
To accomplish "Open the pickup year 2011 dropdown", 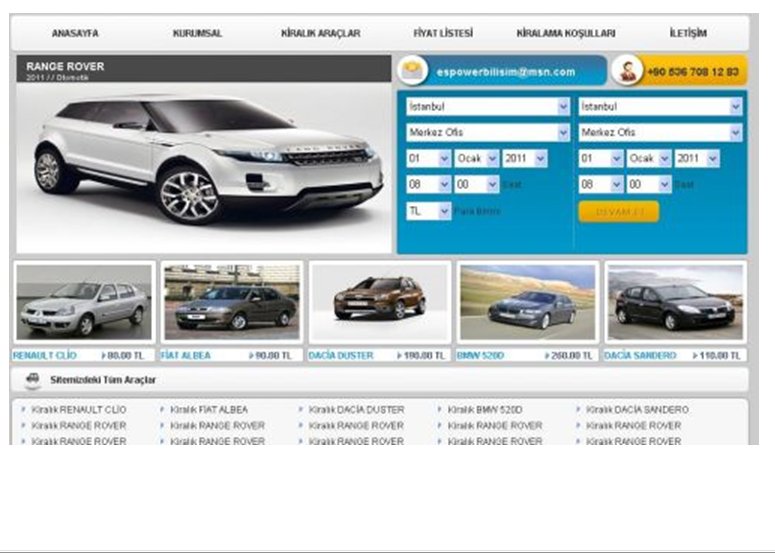I will (524, 159).
